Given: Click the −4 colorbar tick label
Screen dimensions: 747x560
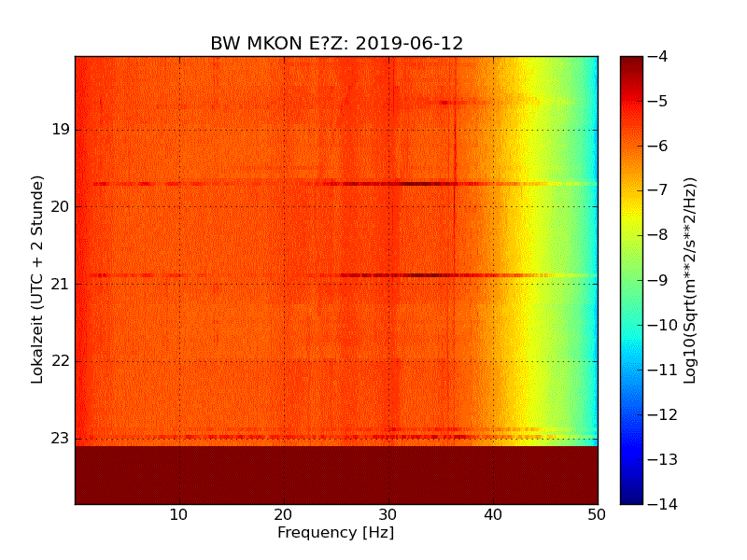Looking at the screenshot, I should coord(658,57).
